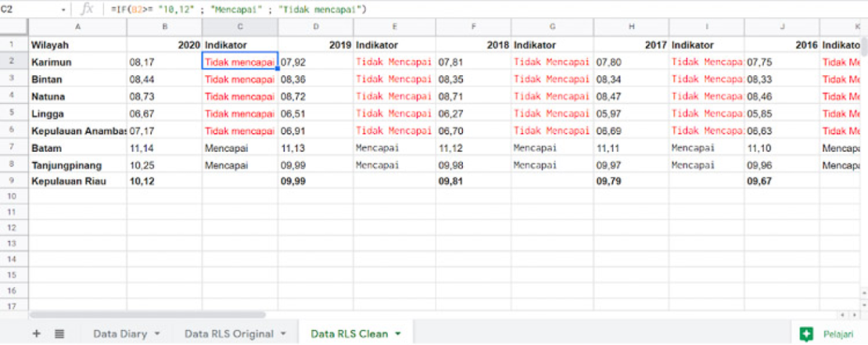Click the Name box showing C2
This screenshot has width=868, height=345.
click(x=29, y=9)
